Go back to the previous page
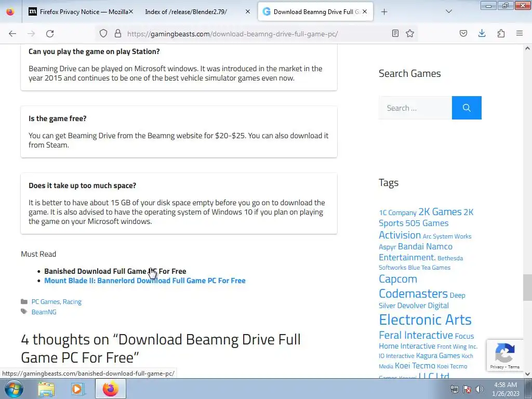The image size is (532, 399). (12, 34)
